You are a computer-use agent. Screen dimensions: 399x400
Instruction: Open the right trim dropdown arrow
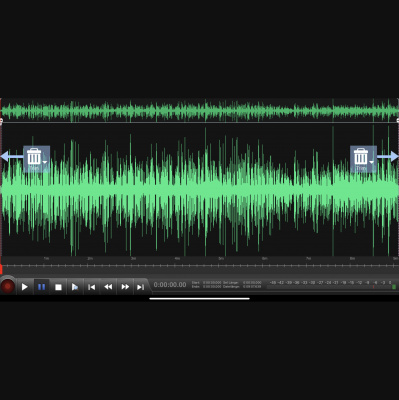point(371,162)
